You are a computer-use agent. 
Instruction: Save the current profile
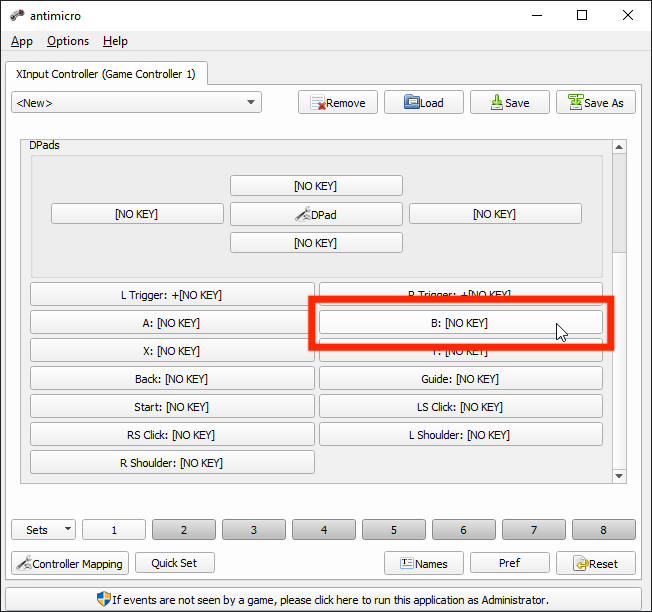(509, 102)
